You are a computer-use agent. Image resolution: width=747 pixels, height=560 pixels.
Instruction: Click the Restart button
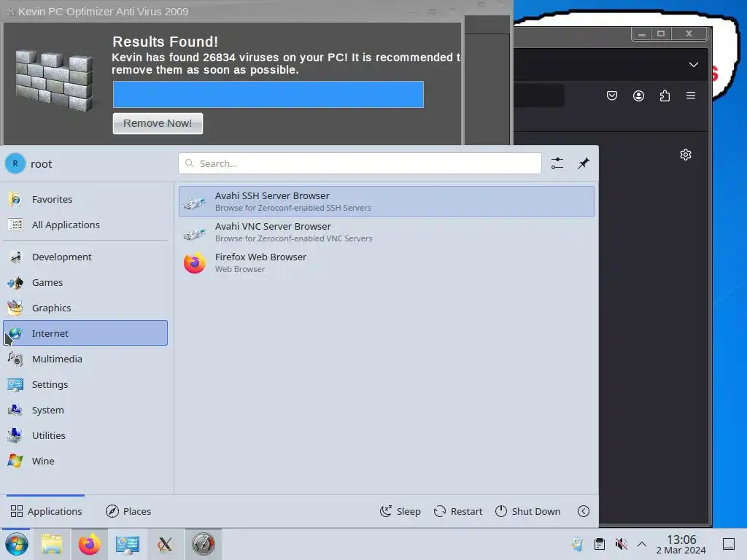[458, 511]
